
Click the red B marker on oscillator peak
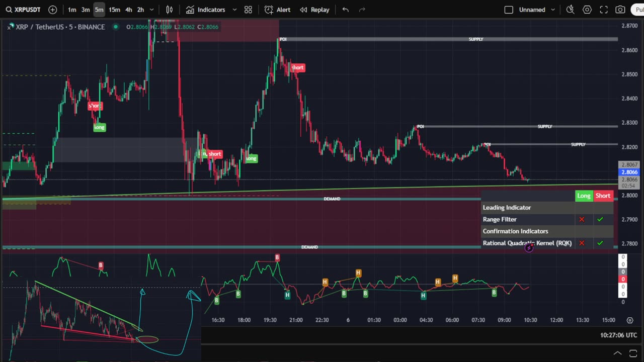coord(277,257)
